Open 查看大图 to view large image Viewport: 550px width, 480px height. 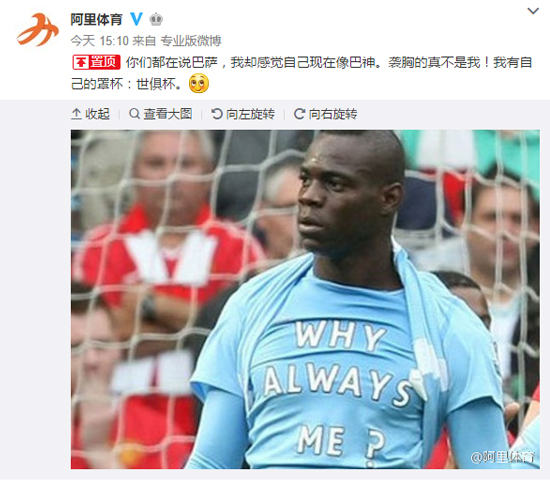(161, 114)
